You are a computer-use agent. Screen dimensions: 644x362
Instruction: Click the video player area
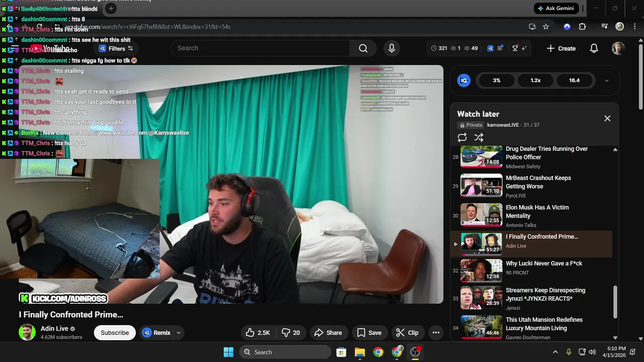231,184
